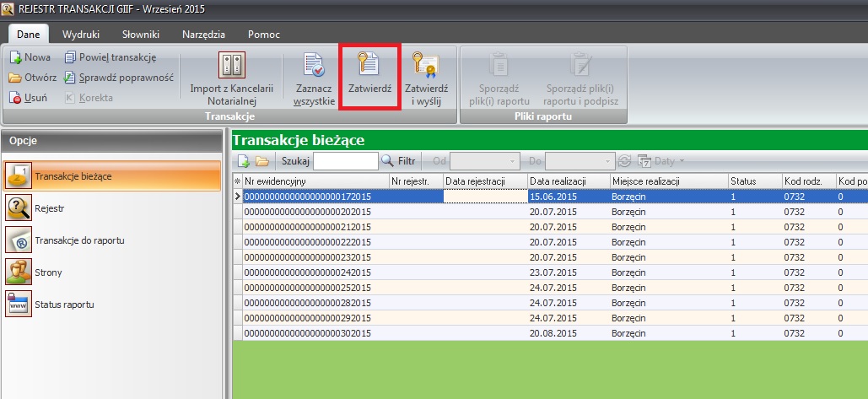Open Rejestr in Opcje sidebar
Screen dimensions: 868x399
coord(51,208)
